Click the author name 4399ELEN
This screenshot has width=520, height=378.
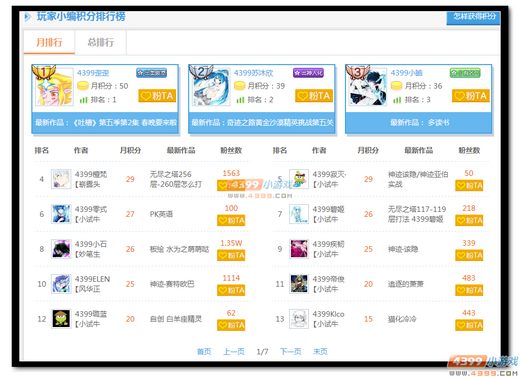point(92,279)
